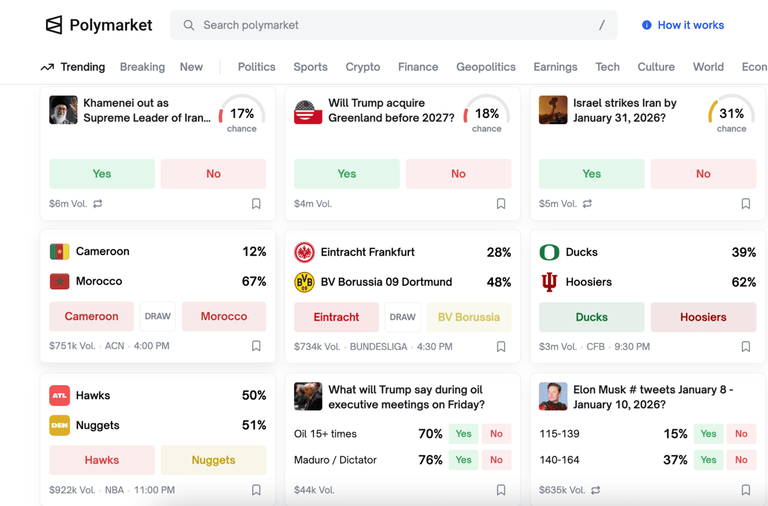Image resolution: width=768 pixels, height=506 pixels.
Task: Buy Yes on Trump acquiring Greenland
Action: [347, 174]
